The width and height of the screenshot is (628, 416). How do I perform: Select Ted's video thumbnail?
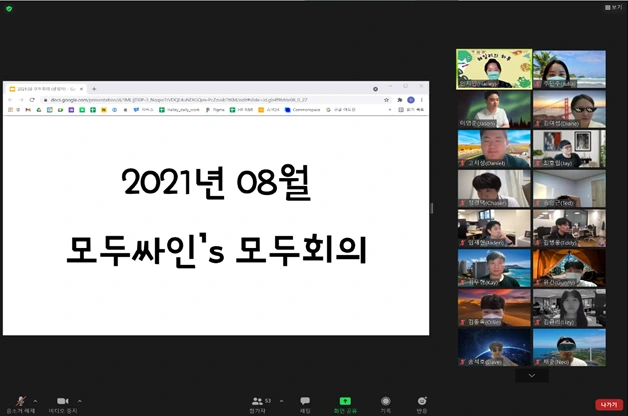point(569,188)
